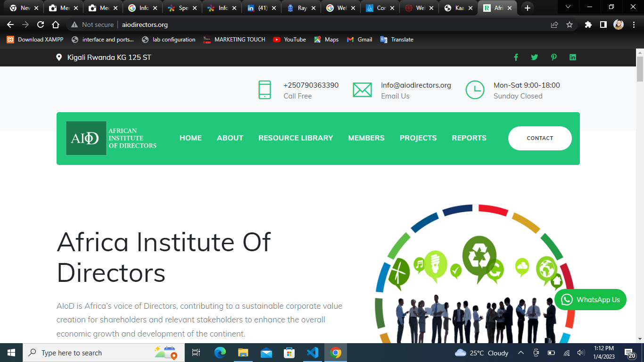The width and height of the screenshot is (644, 362).
Task: Go to the MEMBERS navigation item
Action: point(366,138)
